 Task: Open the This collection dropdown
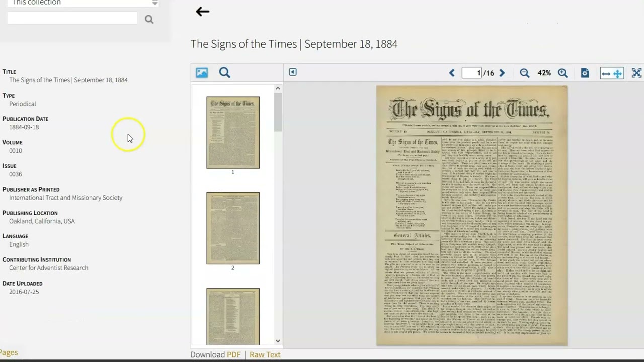[83, 3]
